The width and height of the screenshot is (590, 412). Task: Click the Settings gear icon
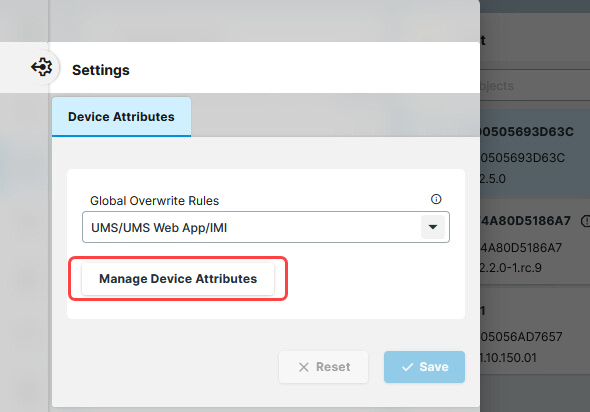pyautogui.click(x=42, y=67)
